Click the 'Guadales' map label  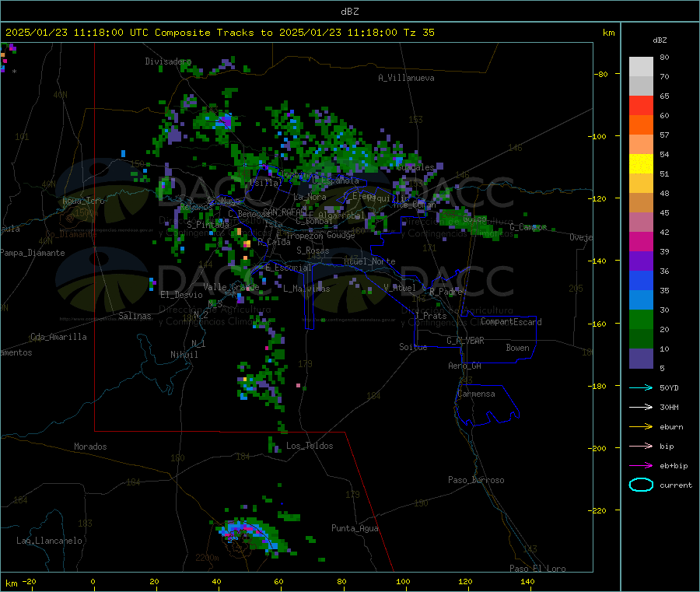(415, 167)
